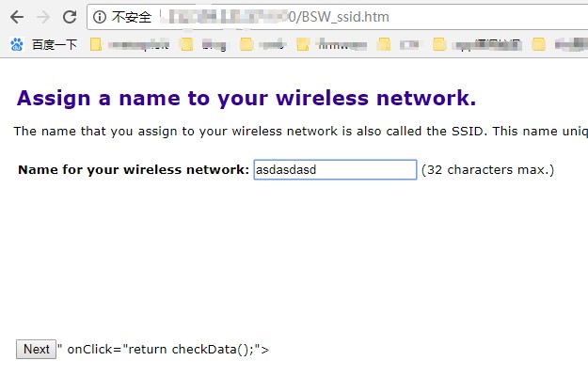
Task: Click the "Name for your wireless network" label
Action: point(133,170)
